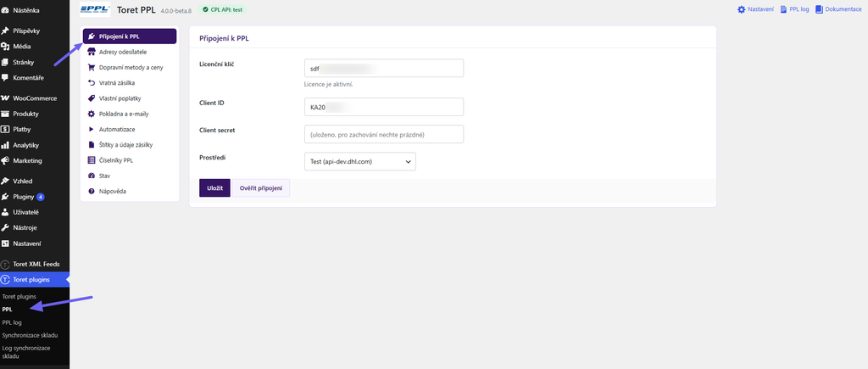Click the Média icon in sidebar
The image size is (868, 369).
point(5,47)
